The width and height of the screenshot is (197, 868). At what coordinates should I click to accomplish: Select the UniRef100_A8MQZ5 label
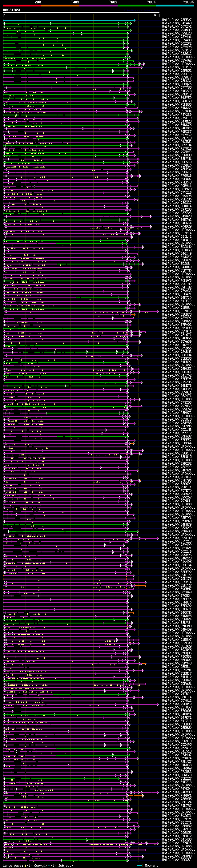click(177, 84)
